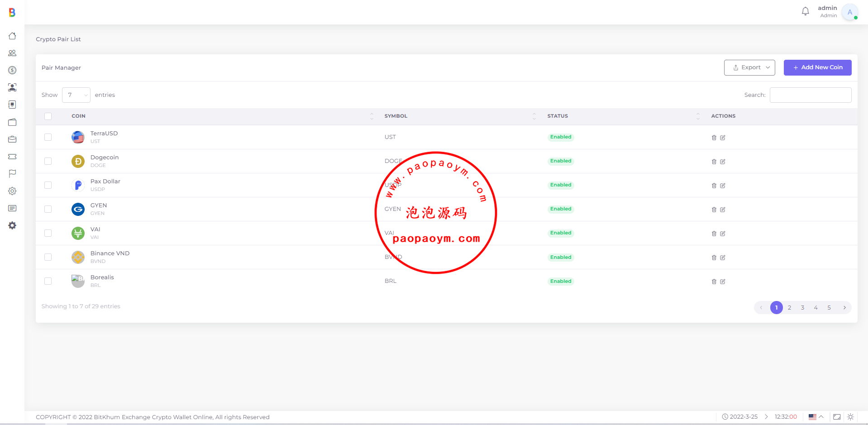Expand the Show entries count dropdown

[76, 95]
